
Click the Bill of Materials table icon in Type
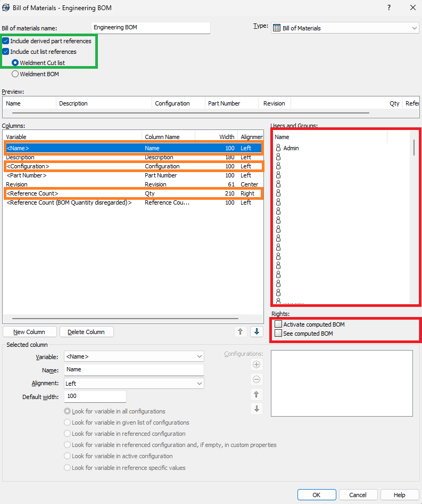[x=277, y=28]
